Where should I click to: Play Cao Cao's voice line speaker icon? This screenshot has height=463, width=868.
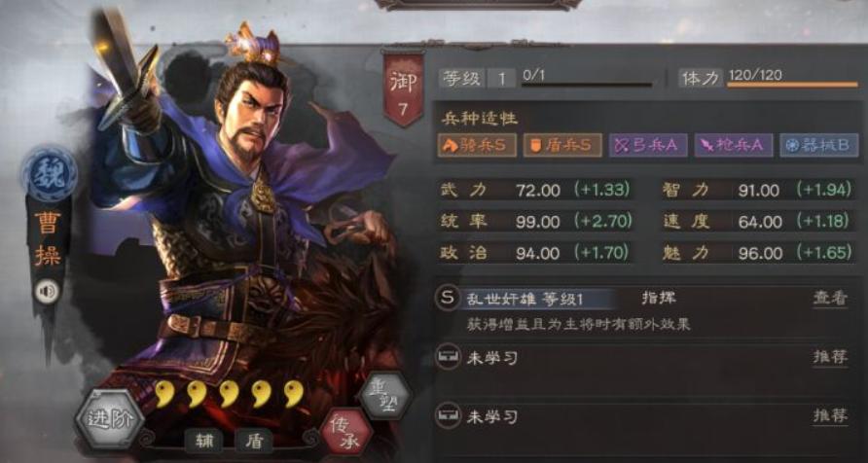tap(47, 292)
